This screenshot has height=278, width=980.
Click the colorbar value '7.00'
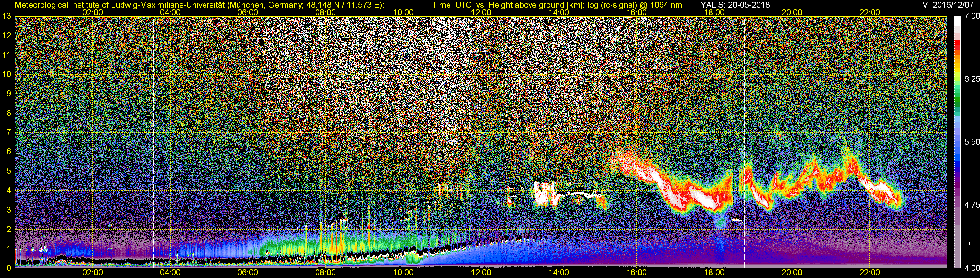(x=972, y=16)
